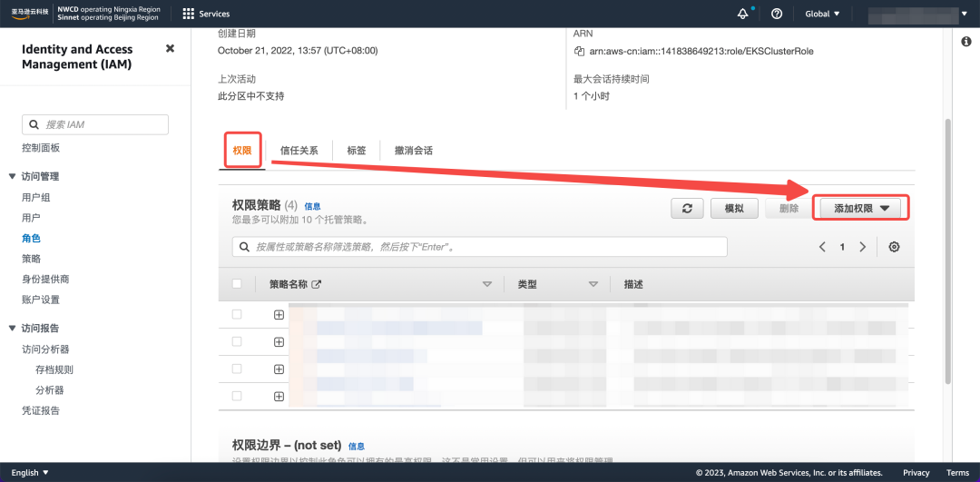Check the third policy row checkbox
980x482 pixels.
coord(237,369)
